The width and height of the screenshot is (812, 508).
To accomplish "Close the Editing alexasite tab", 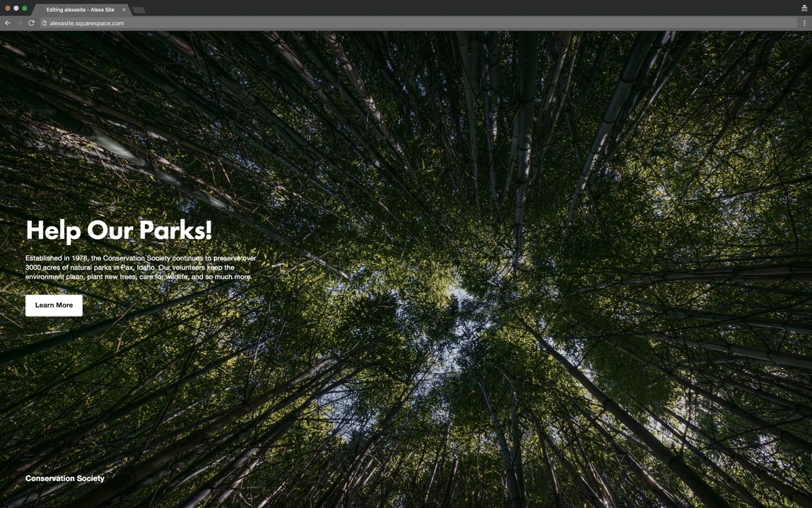I will (x=124, y=10).
